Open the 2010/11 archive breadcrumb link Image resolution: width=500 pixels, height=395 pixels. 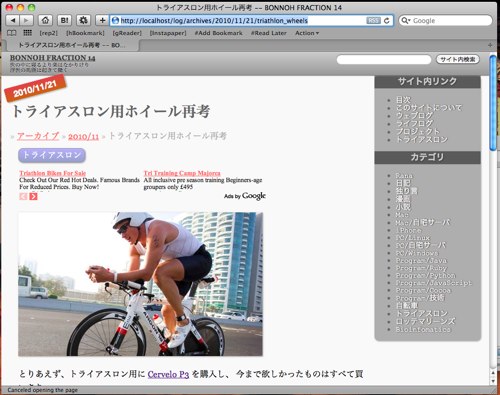coord(84,137)
